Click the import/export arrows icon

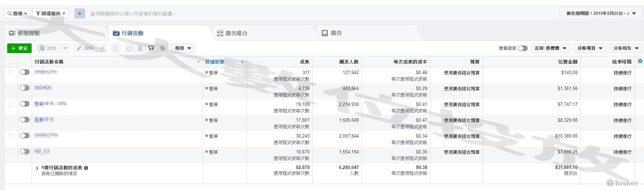pyautogui.click(x=151, y=48)
